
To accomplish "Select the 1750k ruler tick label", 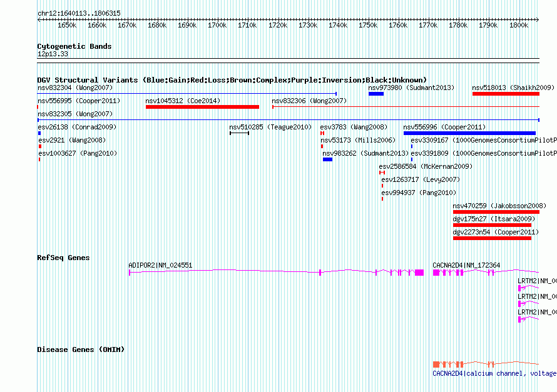I will coord(367,25).
